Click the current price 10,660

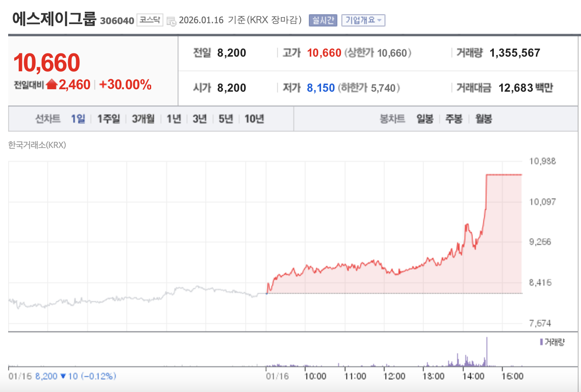[47, 63]
